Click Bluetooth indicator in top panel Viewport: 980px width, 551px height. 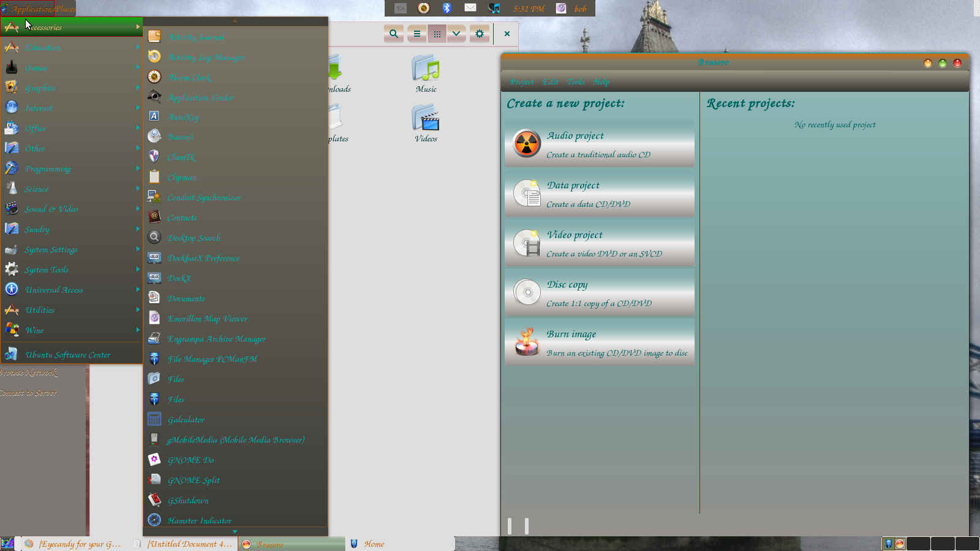[447, 8]
